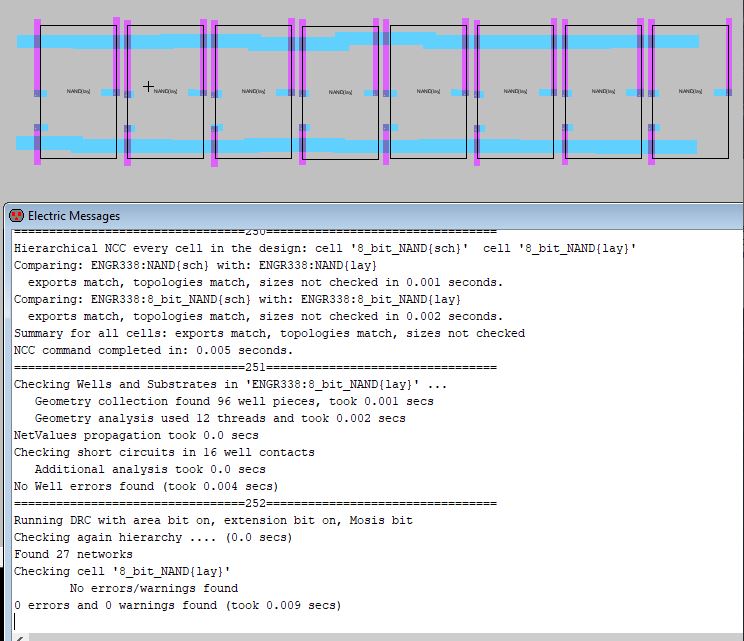Click the 'NCC command completed' message line
The image size is (744, 641).
pos(153,350)
